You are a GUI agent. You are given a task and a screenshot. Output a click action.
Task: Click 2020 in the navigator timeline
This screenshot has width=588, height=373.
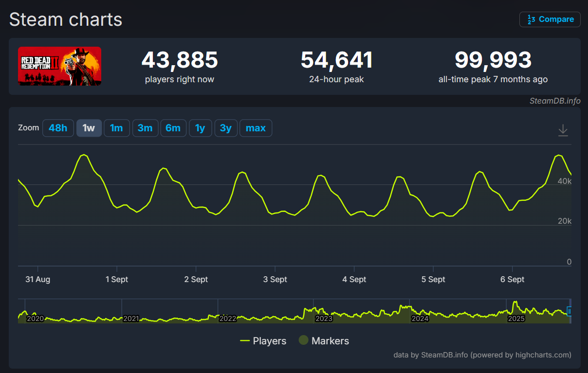point(35,319)
